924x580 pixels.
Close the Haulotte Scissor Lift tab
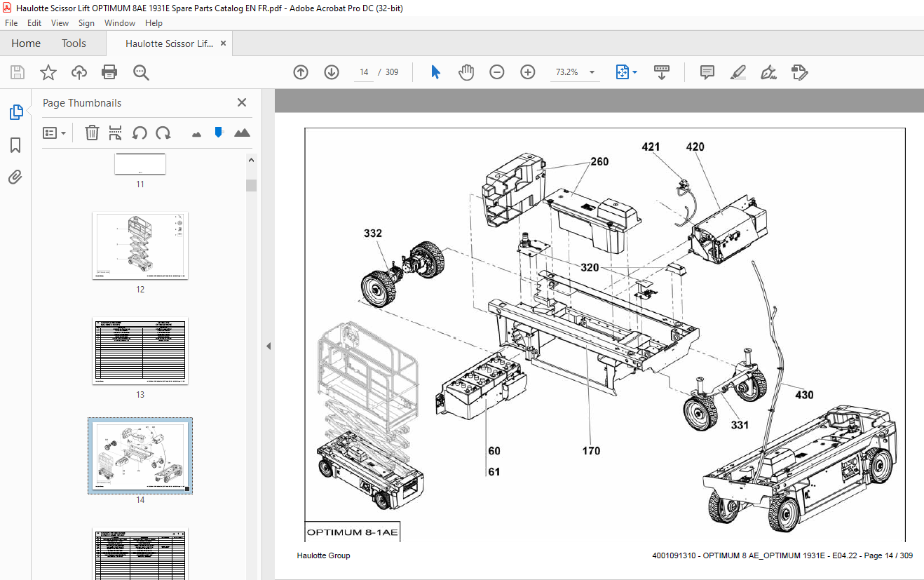[223, 43]
